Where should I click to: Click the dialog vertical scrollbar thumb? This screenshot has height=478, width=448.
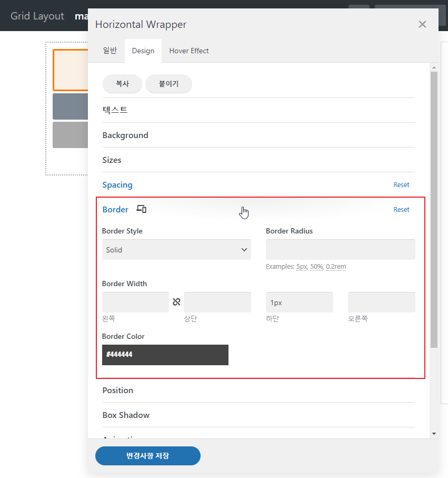click(434, 210)
